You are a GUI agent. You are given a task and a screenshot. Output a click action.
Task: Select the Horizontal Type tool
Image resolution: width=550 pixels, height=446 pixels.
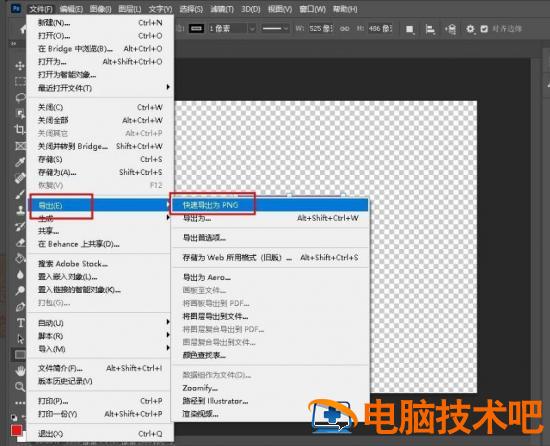coord(20,323)
